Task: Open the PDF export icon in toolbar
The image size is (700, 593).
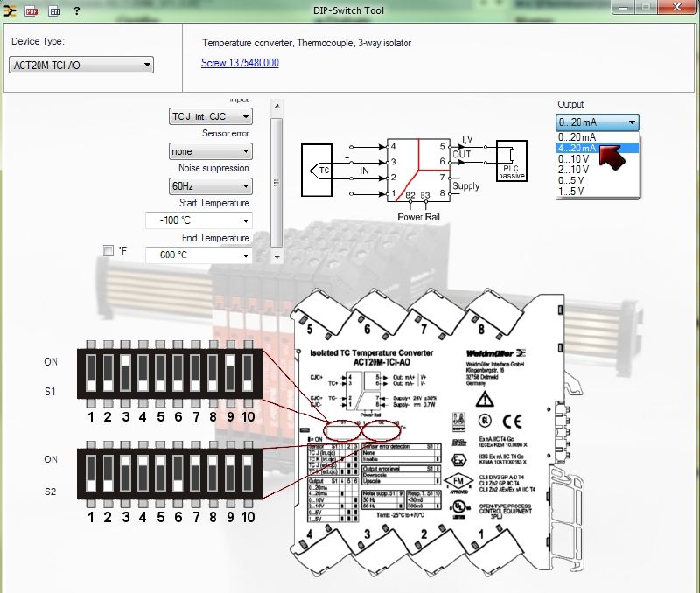Action: coord(33,10)
